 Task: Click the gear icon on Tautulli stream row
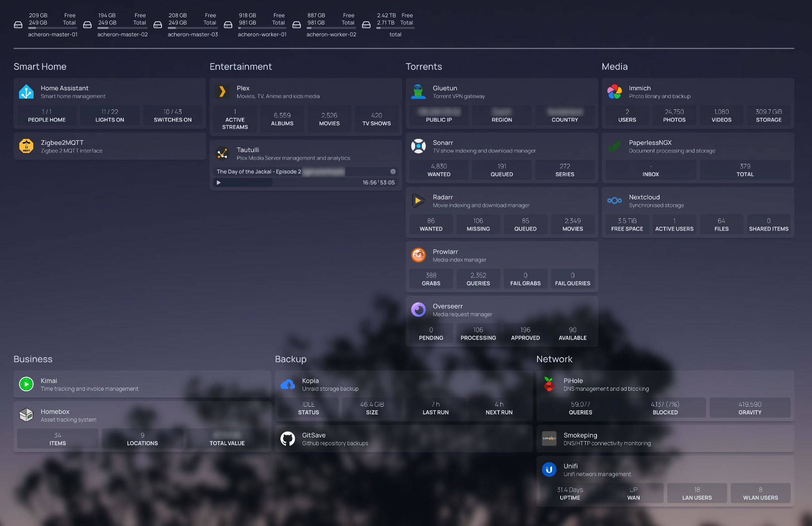point(393,172)
